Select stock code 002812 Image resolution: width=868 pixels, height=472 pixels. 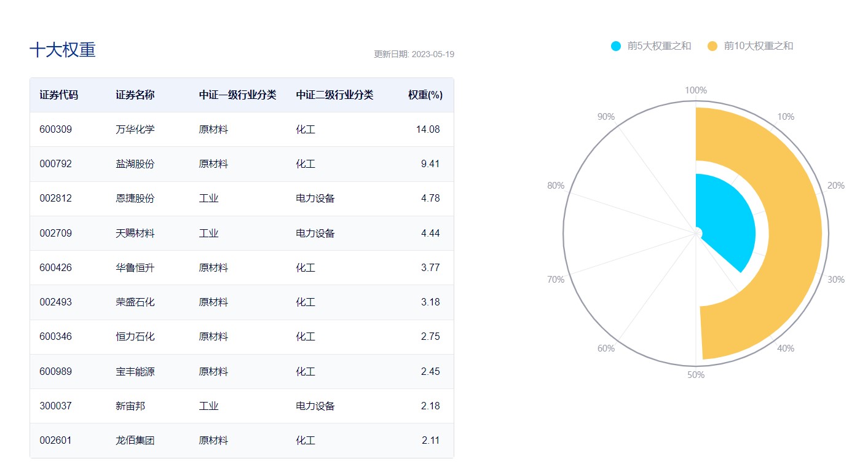point(55,199)
